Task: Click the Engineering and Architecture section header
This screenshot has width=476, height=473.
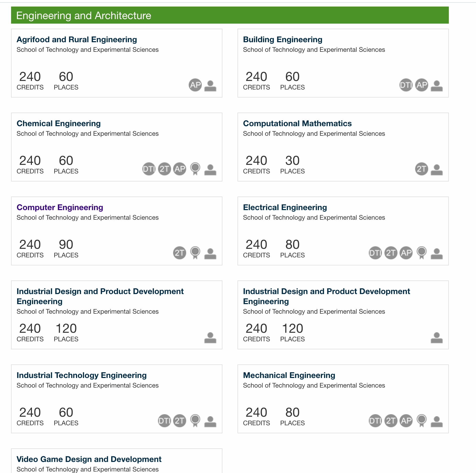Action: pyautogui.click(x=230, y=15)
